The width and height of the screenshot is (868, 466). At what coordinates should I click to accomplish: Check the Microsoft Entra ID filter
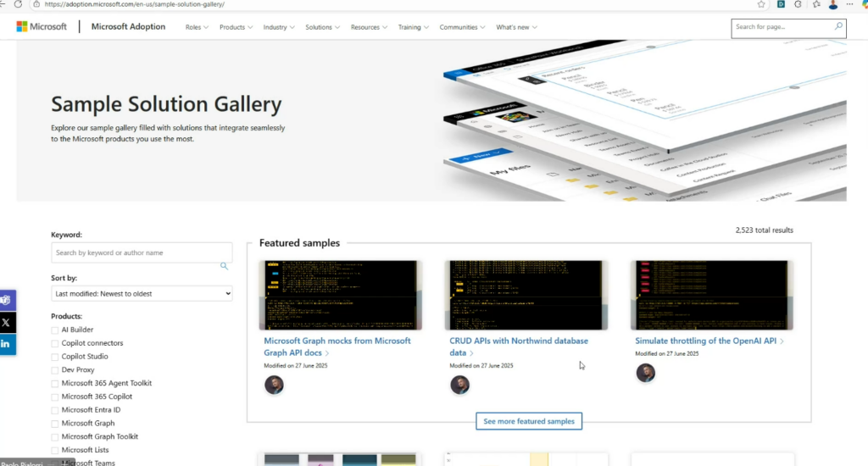click(x=55, y=411)
